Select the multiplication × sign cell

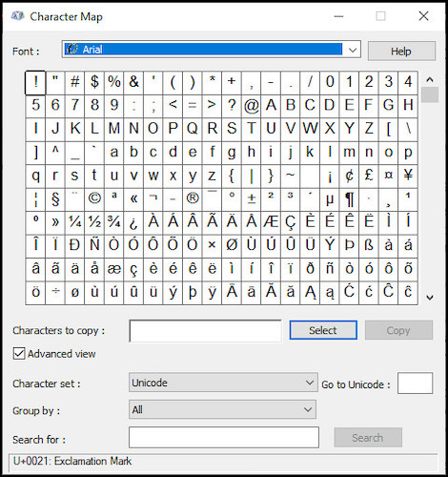[x=212, y=245]
